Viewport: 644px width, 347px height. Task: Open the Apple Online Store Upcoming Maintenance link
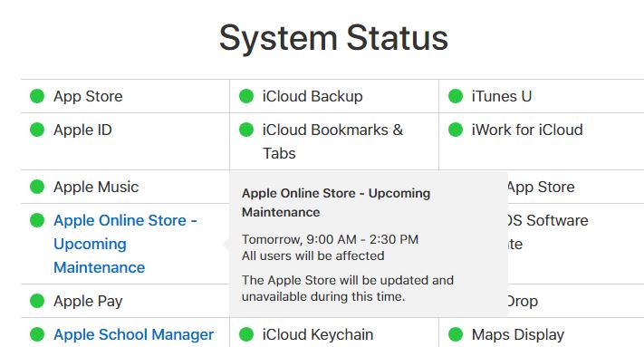[125, 244]
